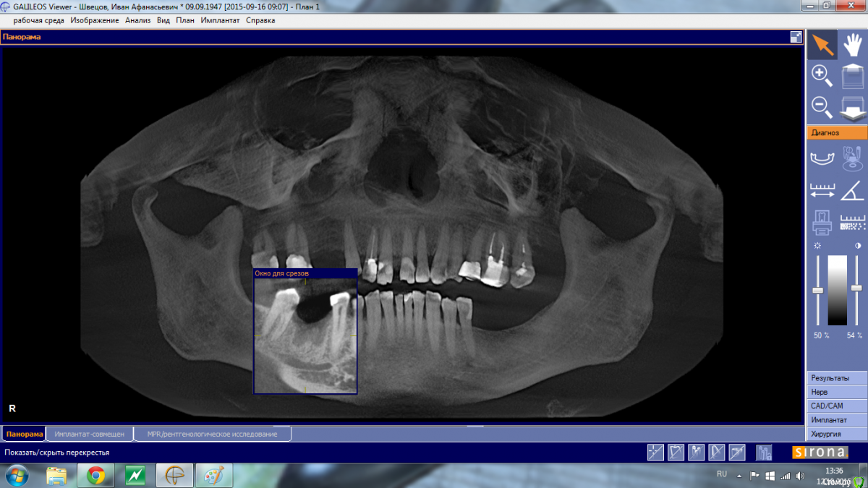868x488 pixels.
Task: Show hidden icons in the system tray
Action: pyautogui.click(x=739, y=476)
